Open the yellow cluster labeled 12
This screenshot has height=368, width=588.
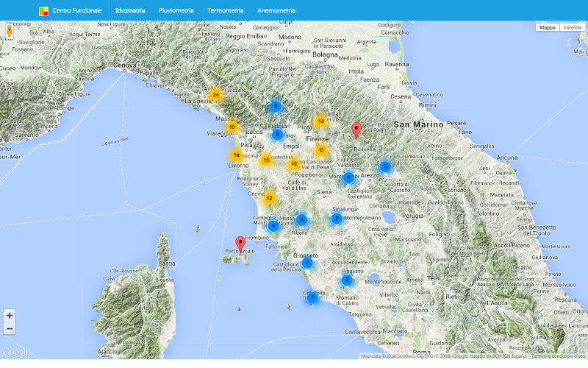[x=269, y=198]
